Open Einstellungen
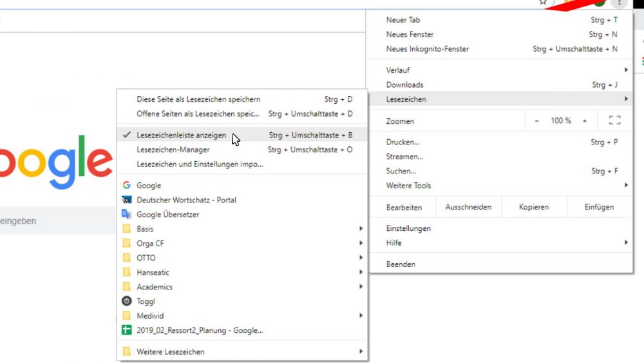 [501, 228]
